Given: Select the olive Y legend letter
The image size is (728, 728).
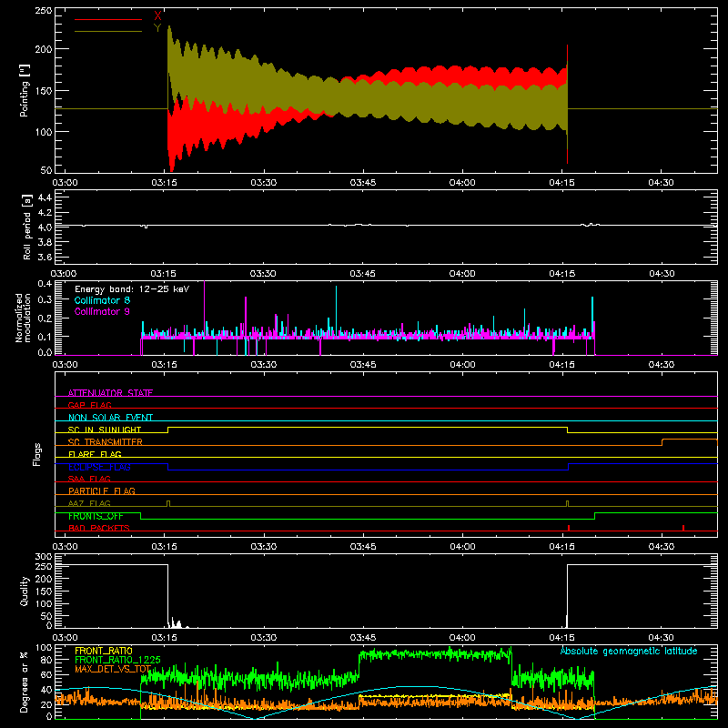Looking at the screenshot, I should 157,28.
